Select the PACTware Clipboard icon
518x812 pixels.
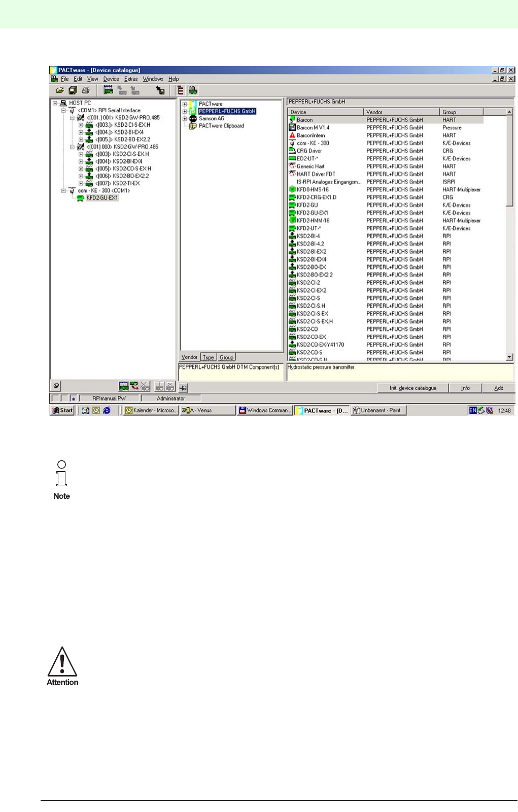tap(193, 126)
